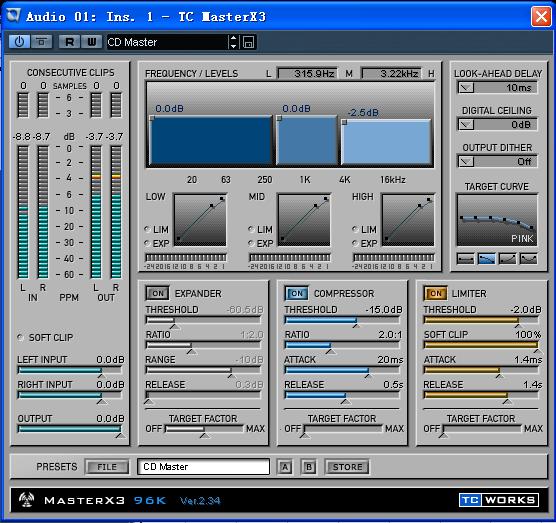Screen dimensions: 556x523
Task: Adjust the Expander Range slider
Action: coord(203,370)
